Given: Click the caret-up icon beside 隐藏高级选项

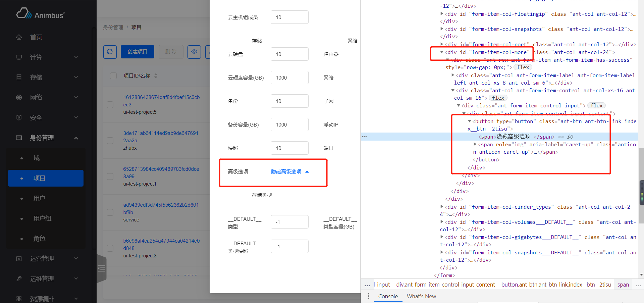Looking at the screenshot, I should (x=307, y=172).
